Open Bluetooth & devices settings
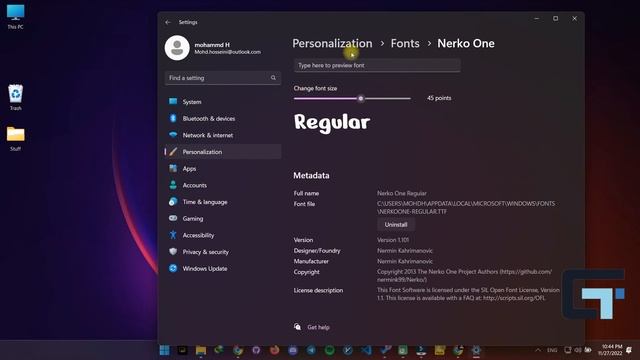 coord(223,118)
